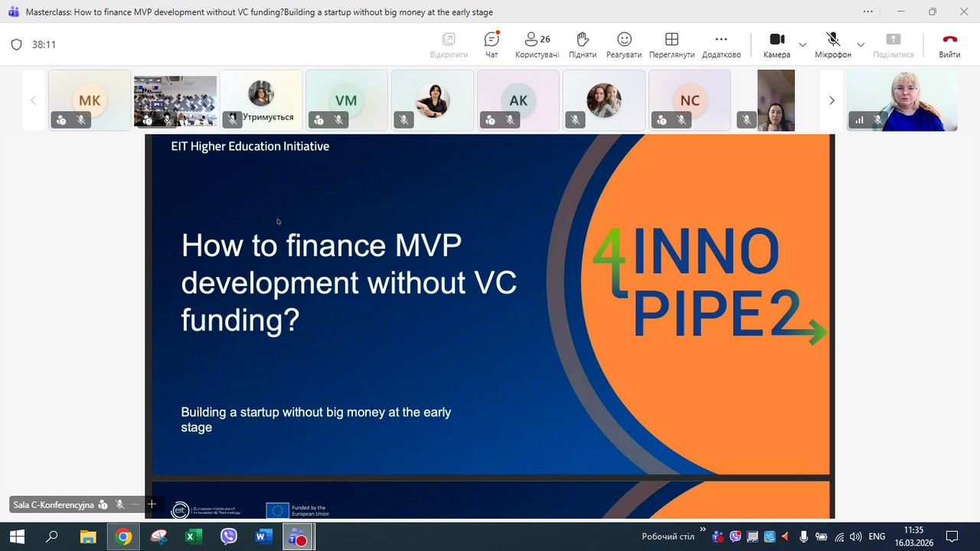Unmute with the Мікрофон toggle
This screenshot has height=551, width=980.
tap(833, 44)
